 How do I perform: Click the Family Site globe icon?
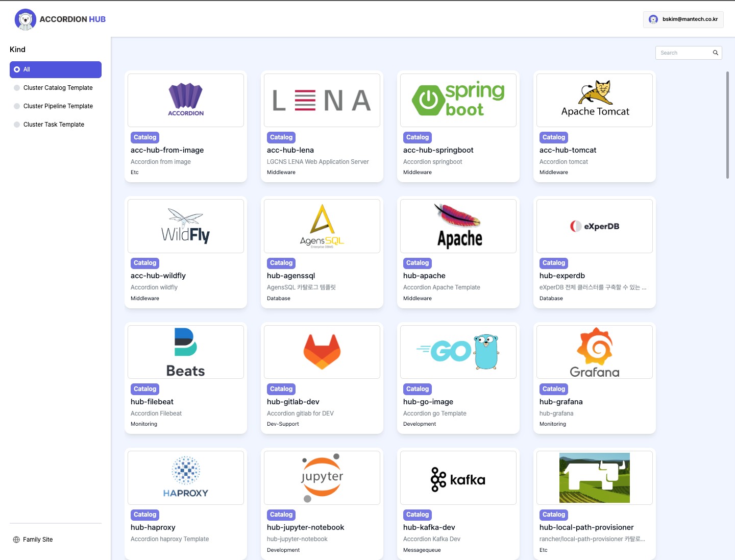[16, 540]
